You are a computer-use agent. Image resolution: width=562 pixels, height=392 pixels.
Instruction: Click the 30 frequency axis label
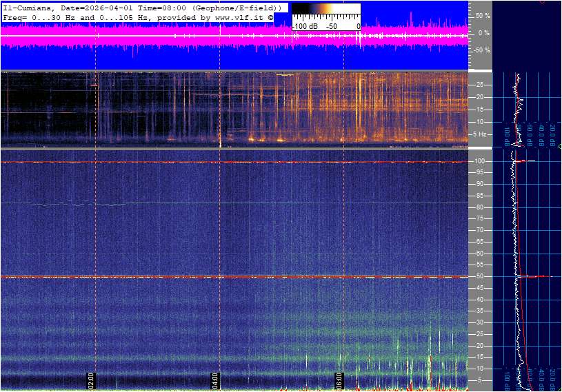click(x=479, y=322)
